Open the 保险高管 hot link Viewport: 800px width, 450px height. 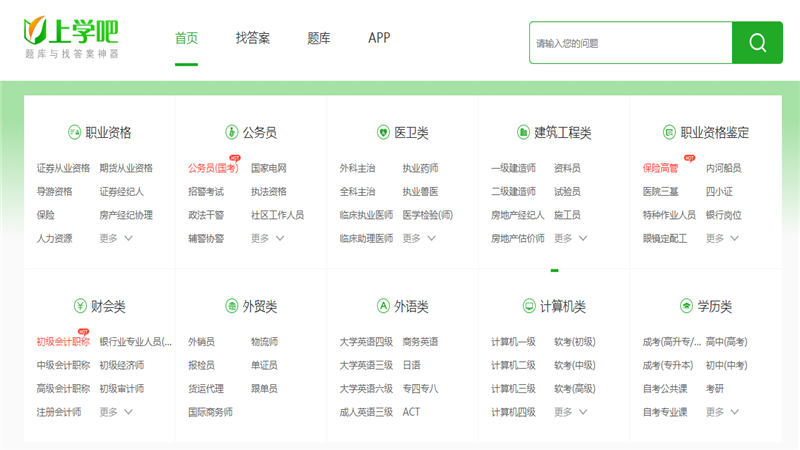point(661,168)
